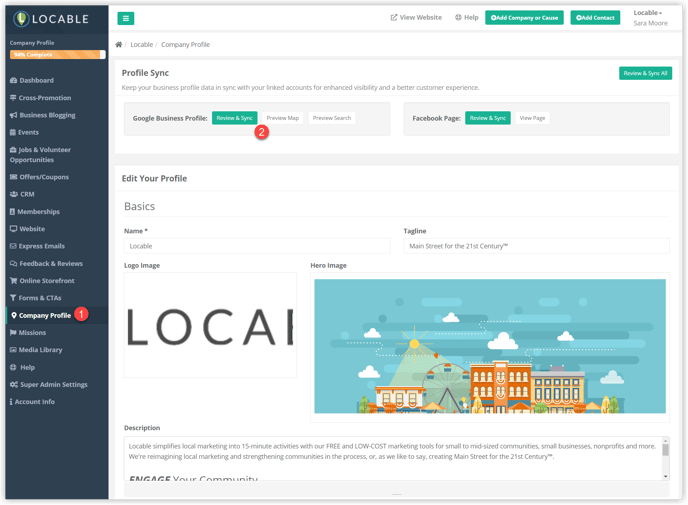This screenshot has width=688, height=505.
Task: Click the Hero Image thumbnail
Action: [x=490, y=347]
